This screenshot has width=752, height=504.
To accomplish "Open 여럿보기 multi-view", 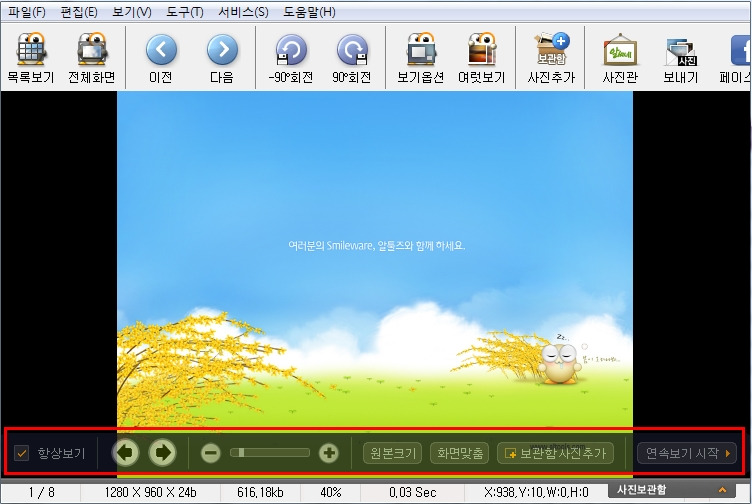I will [482, 58].
